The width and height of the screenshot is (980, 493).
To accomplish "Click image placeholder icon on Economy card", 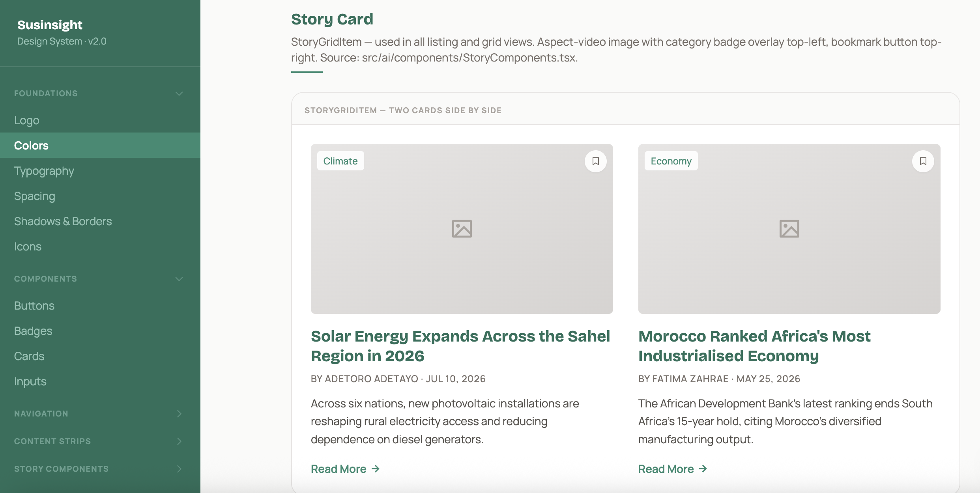I will click(x=789, y=229).
